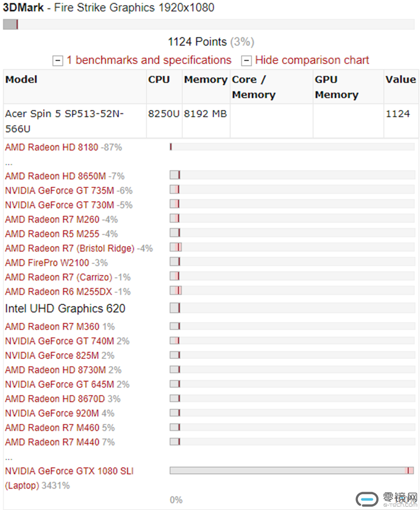Open the AMD Radeon R7 M460 link

coord(52,428)
